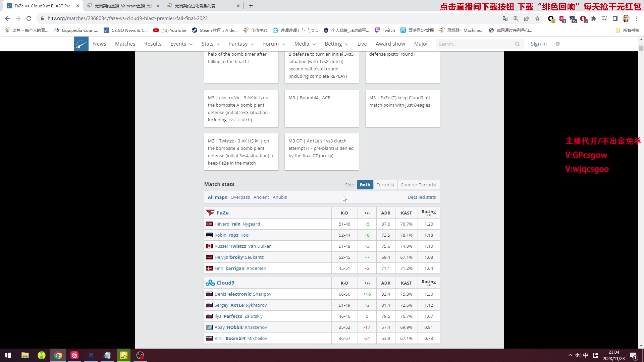This screenshot has width=644, height=362.
Task: Open the News nav item
Action: [100, 44]
